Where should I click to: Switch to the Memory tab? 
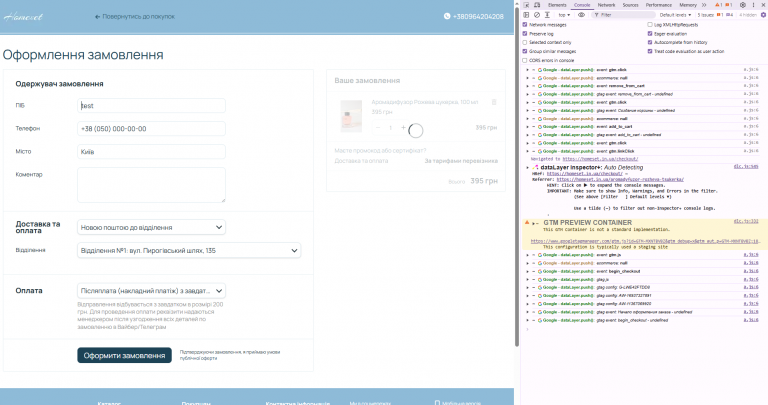pyautogui.click(x=688, y=5)
